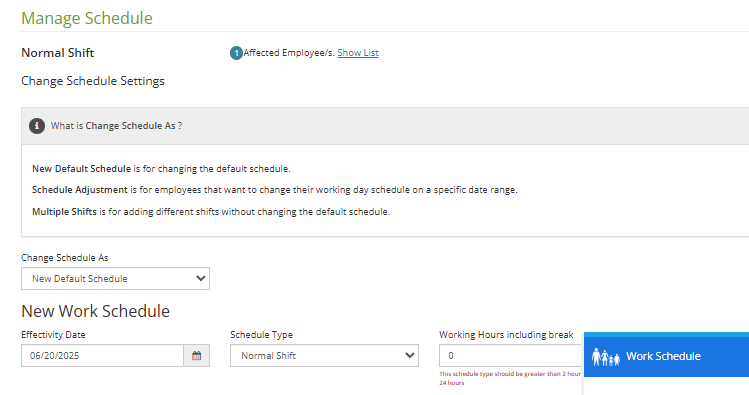749x395 pixels.
Task: Click the Manage Schedule page heading
Action: pos(87,18)
